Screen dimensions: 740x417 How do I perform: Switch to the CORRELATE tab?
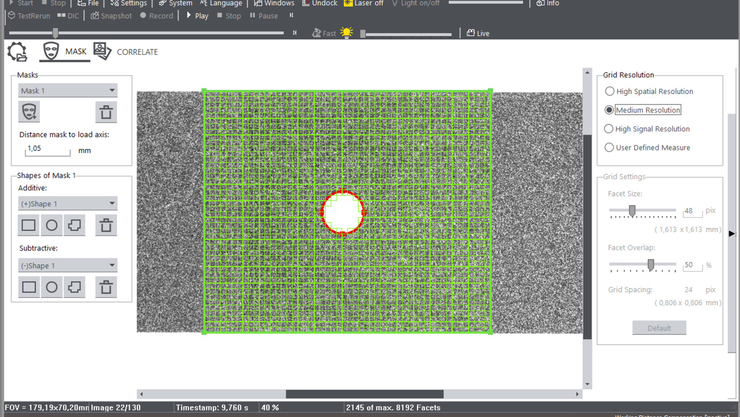[x=126, y=52]
